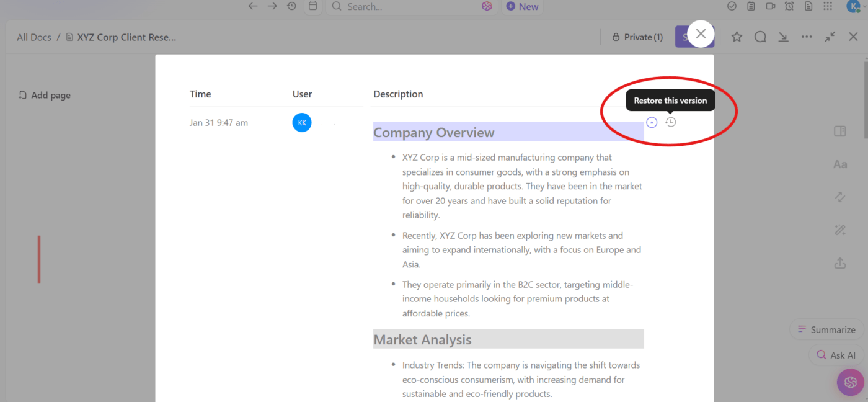Viewport: 868px width, 402px height.
Task: Navigate to All Docs via the breadcrumb
Action: (x=33, y=37)
